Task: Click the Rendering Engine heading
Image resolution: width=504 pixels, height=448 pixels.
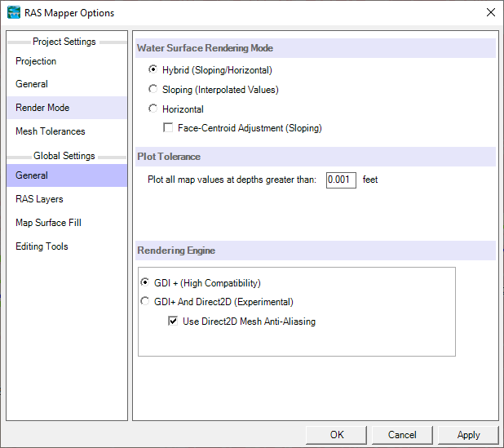Action: click(x=176, y=251)
